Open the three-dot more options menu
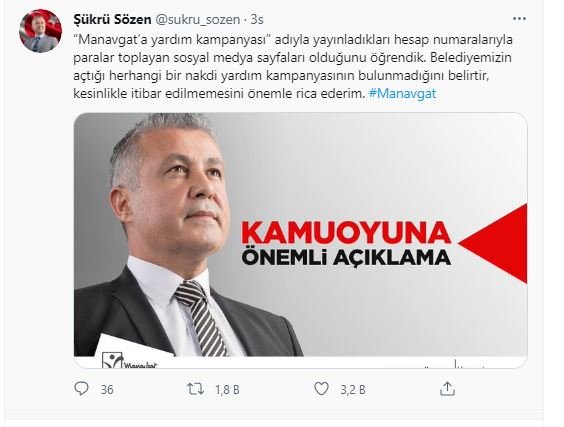Viewport: 564px width, 427px height. tap(519, 19)
